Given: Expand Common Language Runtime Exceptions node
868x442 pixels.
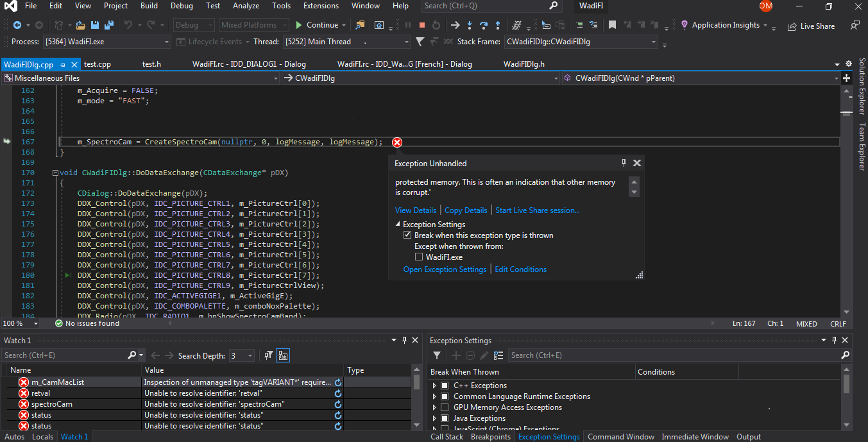Looking at the screenshot, I should (434, 396).
